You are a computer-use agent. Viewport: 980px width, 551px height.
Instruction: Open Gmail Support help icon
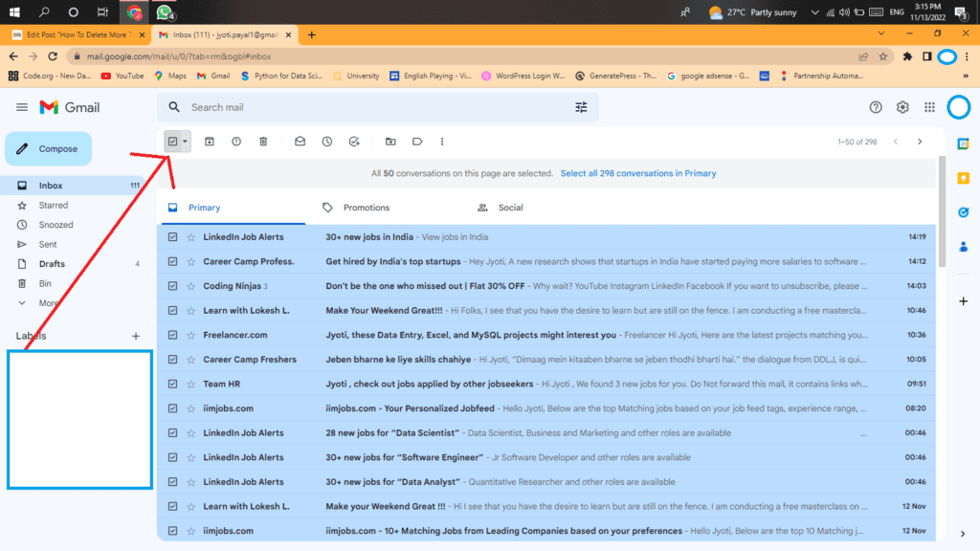876,107
